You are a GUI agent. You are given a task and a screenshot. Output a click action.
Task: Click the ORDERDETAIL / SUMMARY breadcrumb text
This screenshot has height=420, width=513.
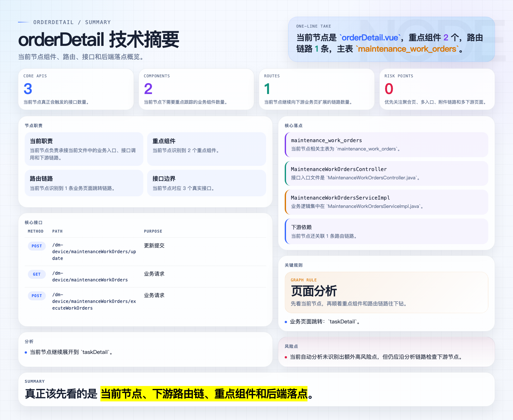pos(72,22)
